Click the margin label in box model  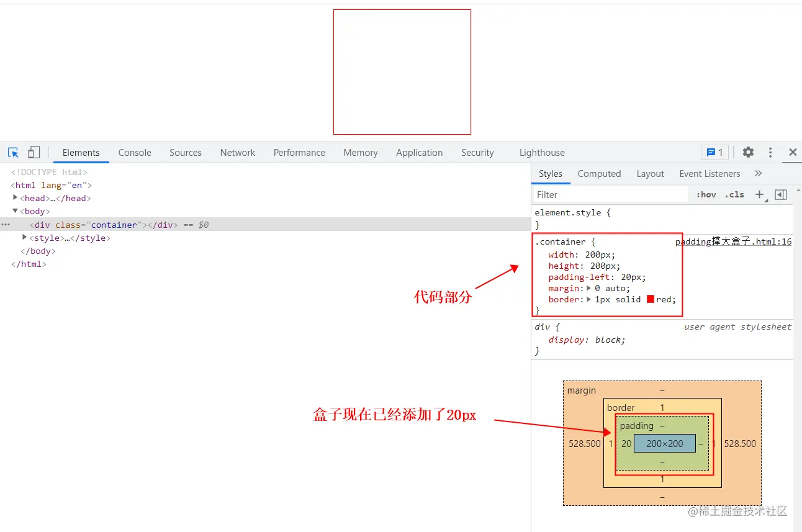[582, 390]
